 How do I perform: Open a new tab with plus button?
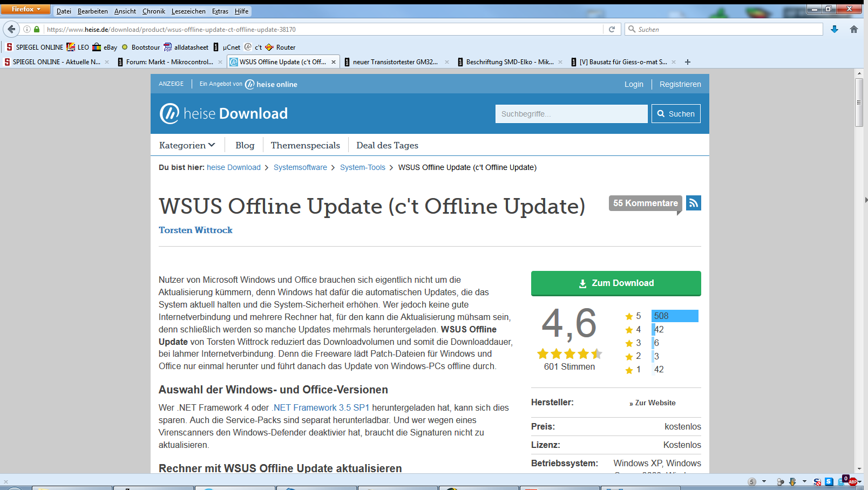[x=688, y=62]
